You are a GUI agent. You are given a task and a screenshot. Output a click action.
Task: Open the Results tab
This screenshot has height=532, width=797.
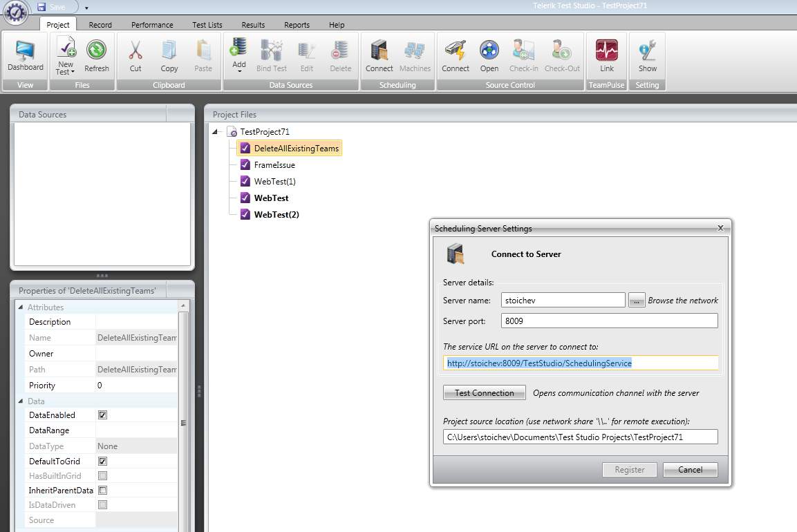pyautogui.click(x=253, y=24)
